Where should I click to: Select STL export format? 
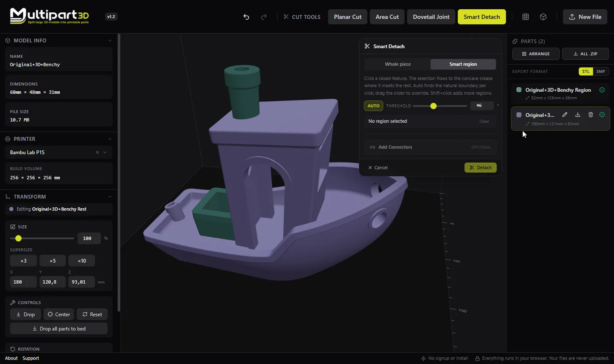pyautogui.click(x=586, y=71)
